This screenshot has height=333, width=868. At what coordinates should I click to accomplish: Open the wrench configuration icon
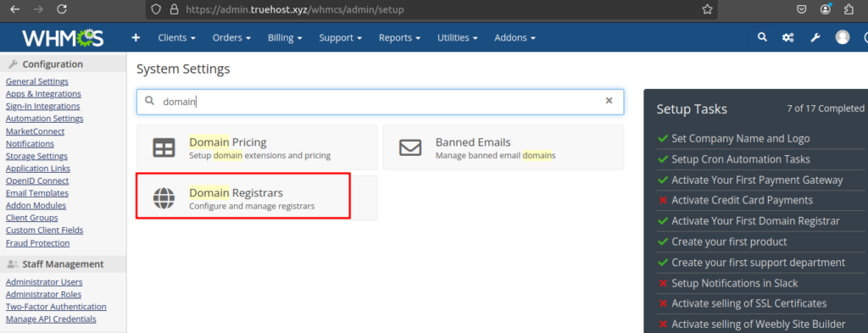[815, 37]
